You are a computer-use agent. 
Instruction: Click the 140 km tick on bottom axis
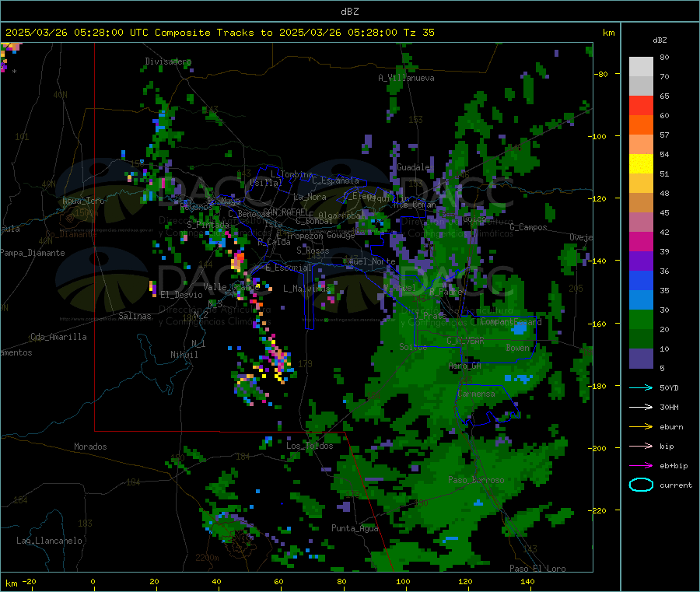pyautogui.click(x=527, y=581)
